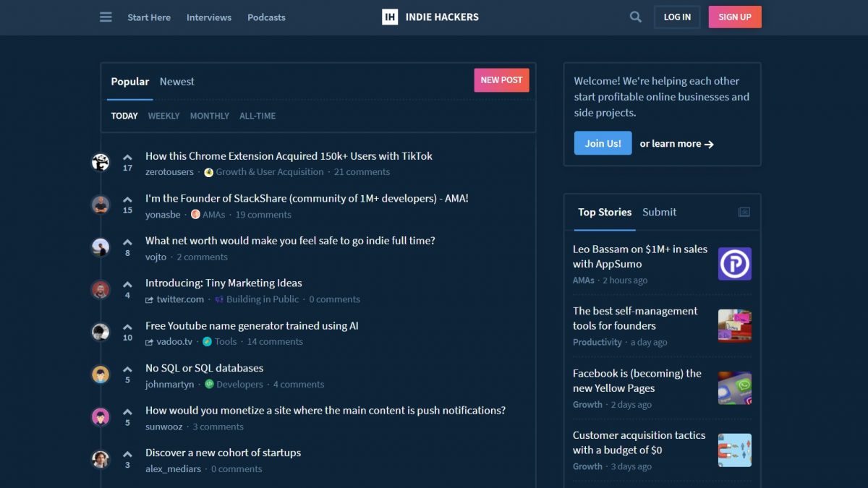
Task: Upvote the net worth indie post
Action: (127, 242)
